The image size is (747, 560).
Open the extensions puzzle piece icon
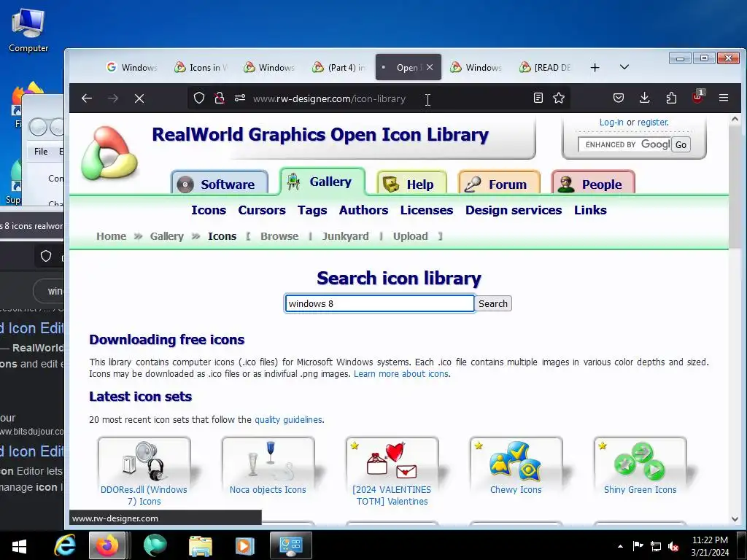tap(671, 98)
